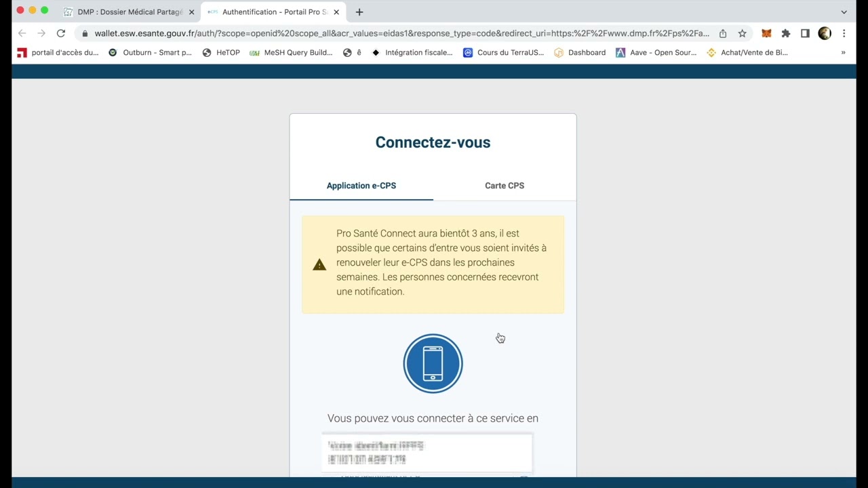Share this page from the address bar
Screen dimensions: 868x488
(723, 33)
